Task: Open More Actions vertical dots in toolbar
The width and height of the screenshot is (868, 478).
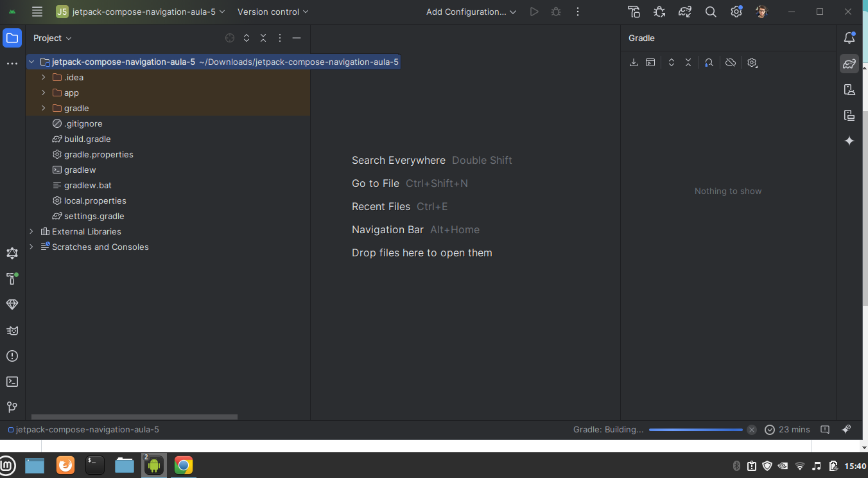Action: point(578,12)
